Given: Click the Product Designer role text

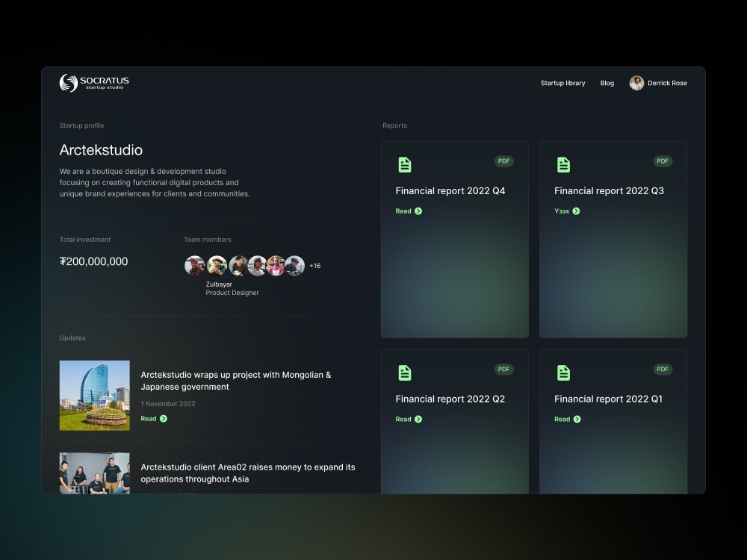Looking at the screenshot, I should (232, 293).
